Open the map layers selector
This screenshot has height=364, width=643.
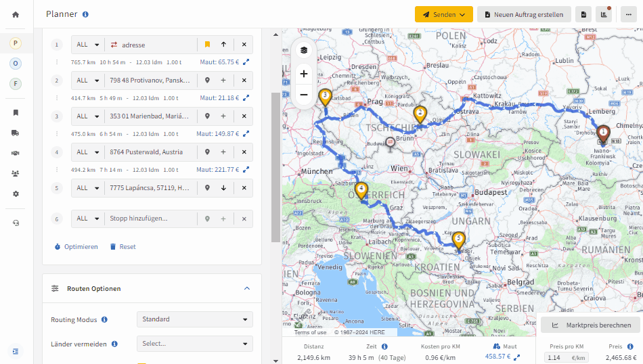click(304, 50)
